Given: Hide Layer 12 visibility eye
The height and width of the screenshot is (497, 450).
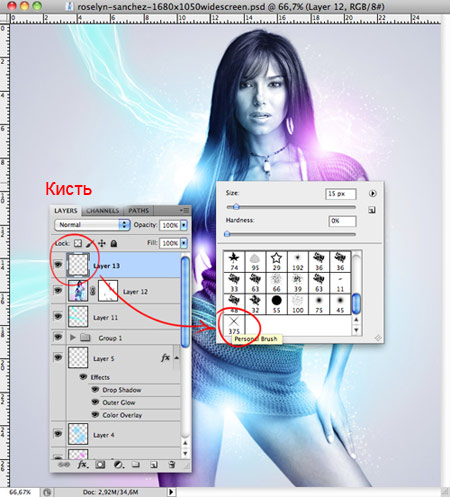Looking at the screenshot, I should click(x=58, y=290).
